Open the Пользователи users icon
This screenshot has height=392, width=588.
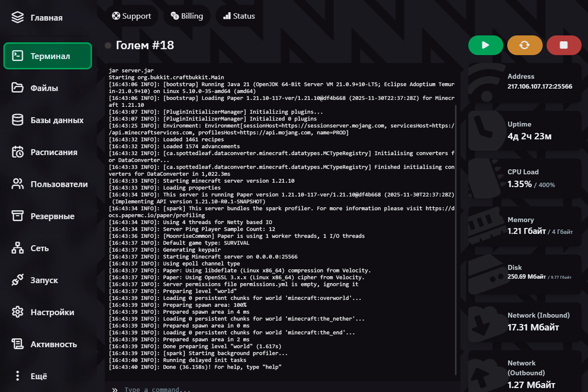pyautogui.click(x=18, y=184)
